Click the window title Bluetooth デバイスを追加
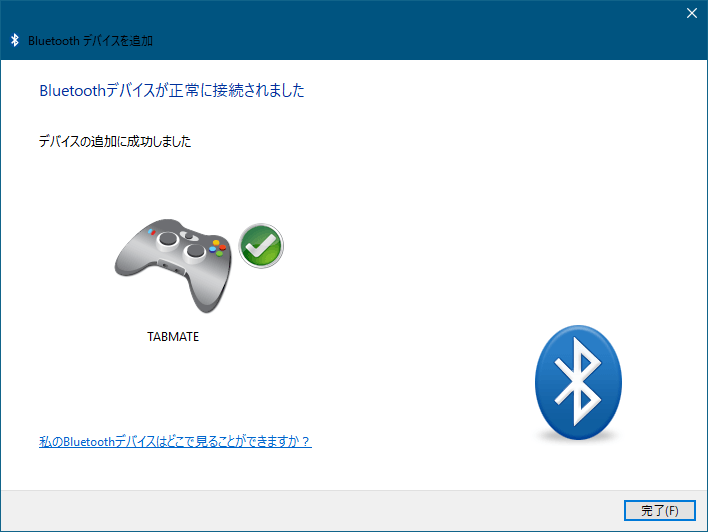Screen dimensions: 708x532 [x=90, y=41]
